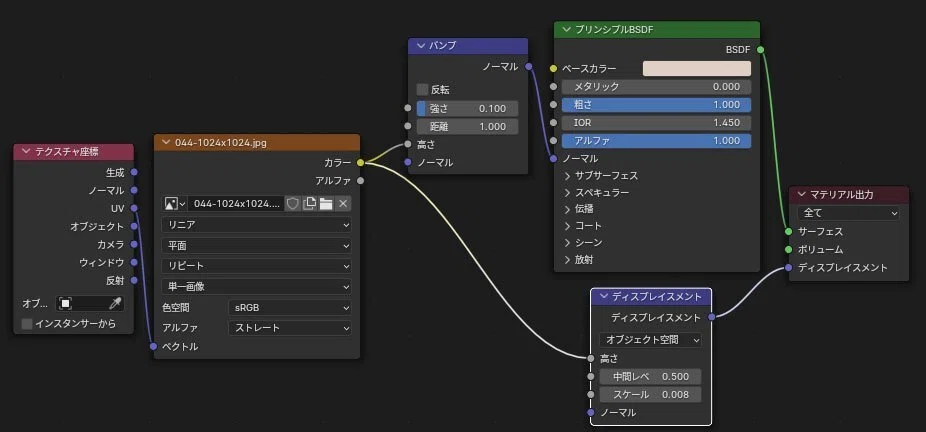Open the ストレート alpha dropdown
The image size is (926, 432).
point(289,328)
